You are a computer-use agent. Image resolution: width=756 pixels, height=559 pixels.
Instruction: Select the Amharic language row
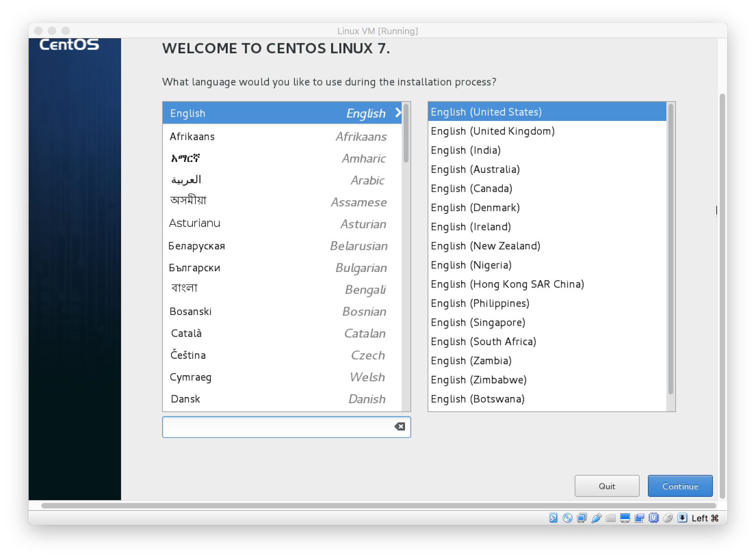pyautogui.click(x=282, y=158)
